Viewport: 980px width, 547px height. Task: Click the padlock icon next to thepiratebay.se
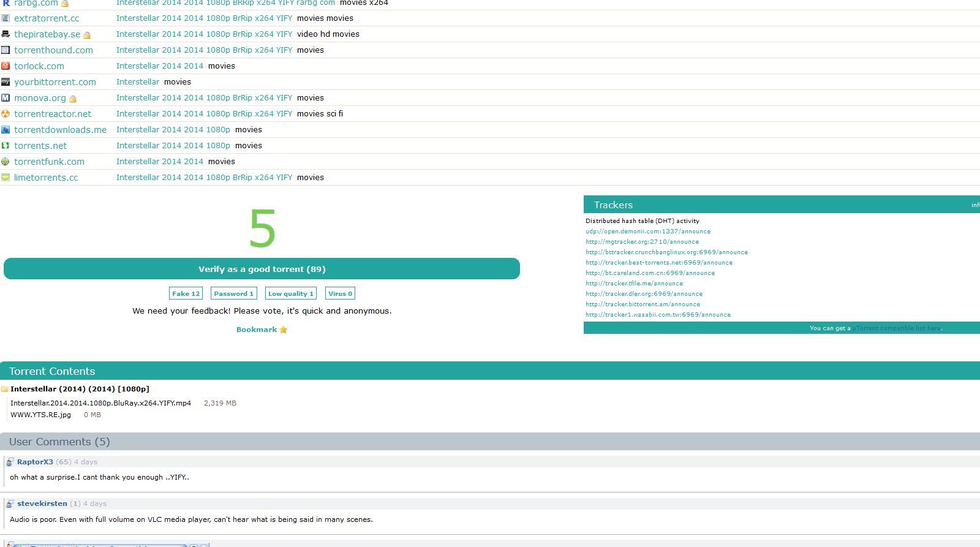(x=87, y=35)
